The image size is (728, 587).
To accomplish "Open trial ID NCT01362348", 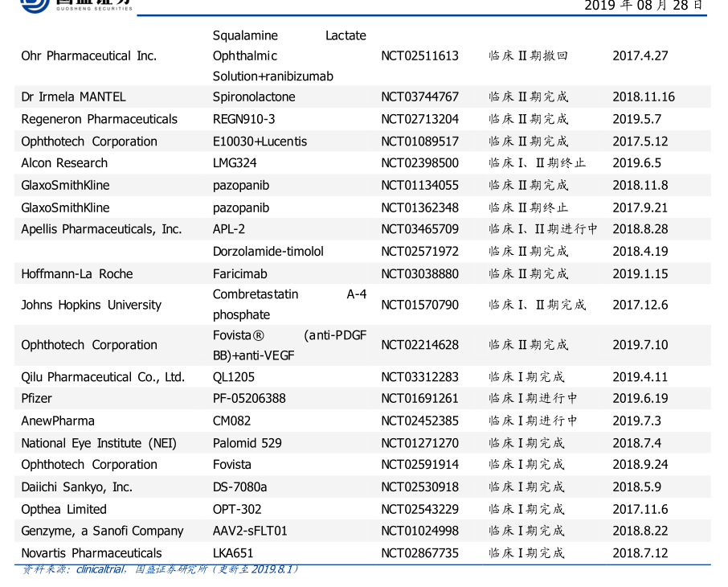I will pos(419,207).
